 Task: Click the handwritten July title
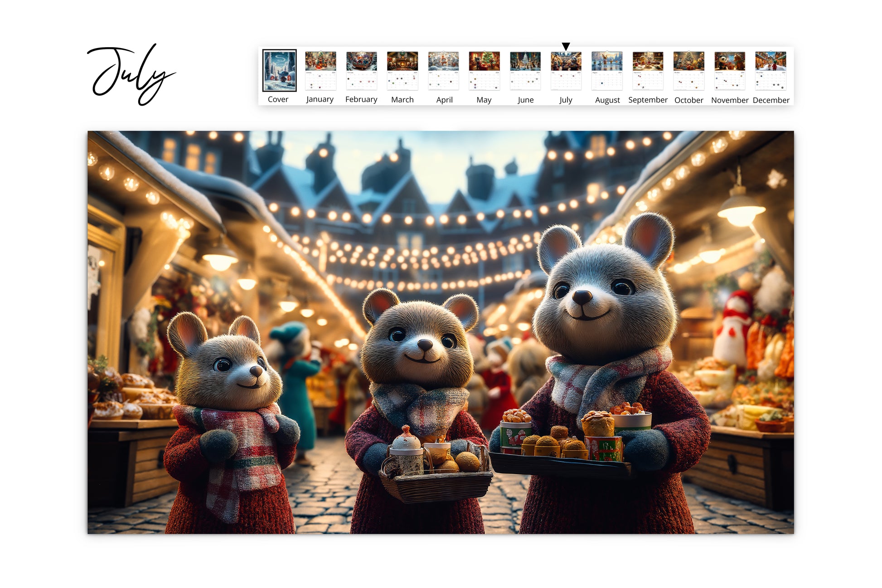131,74
